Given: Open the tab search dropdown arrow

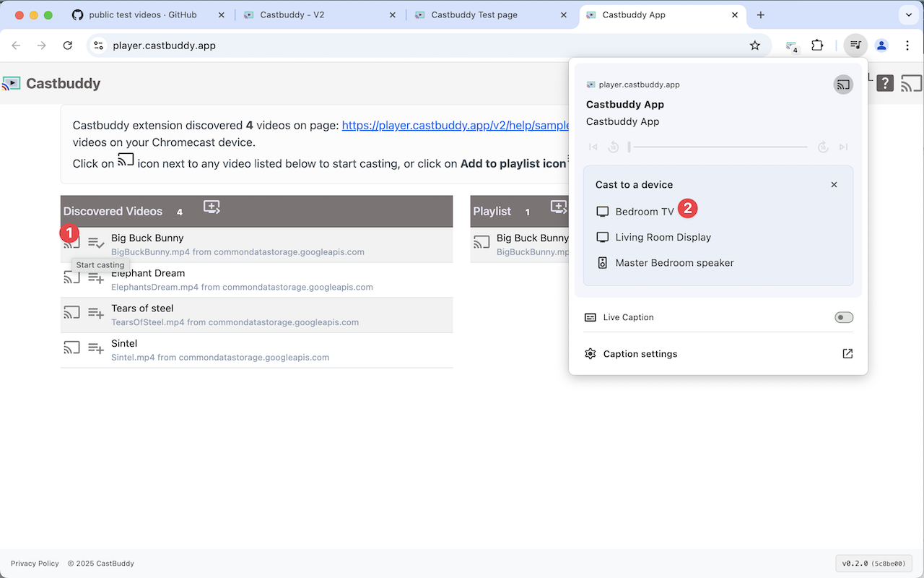Looking at the screenshot, I should pos(907,14).
